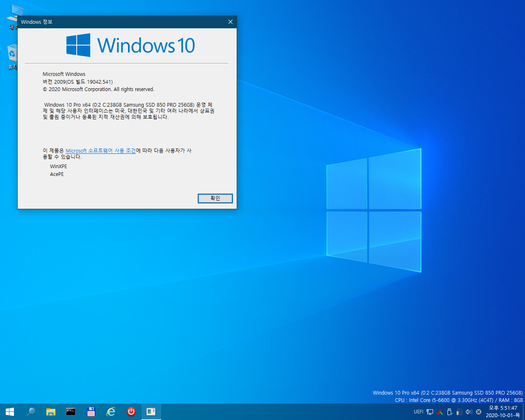The width and height of the screenshot is (525, 420).
Task: Click the show desktop strip beside the clock
Action: (524, 412)
